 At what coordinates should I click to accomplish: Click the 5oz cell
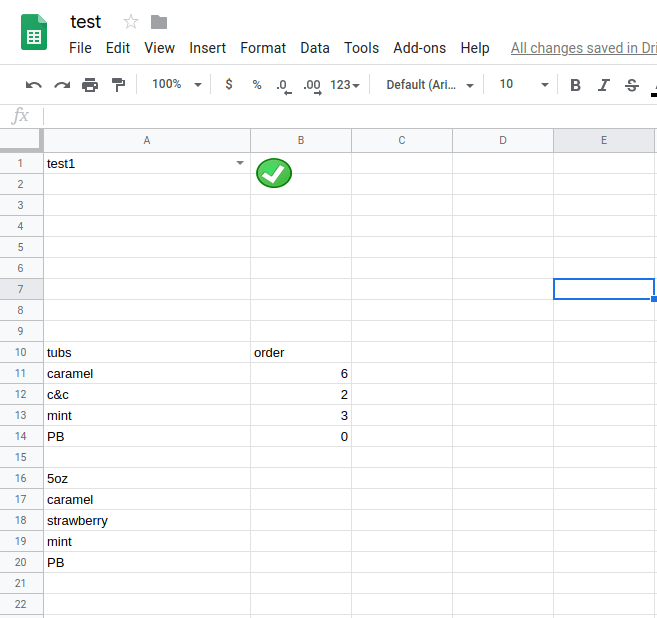click(147, 478)
